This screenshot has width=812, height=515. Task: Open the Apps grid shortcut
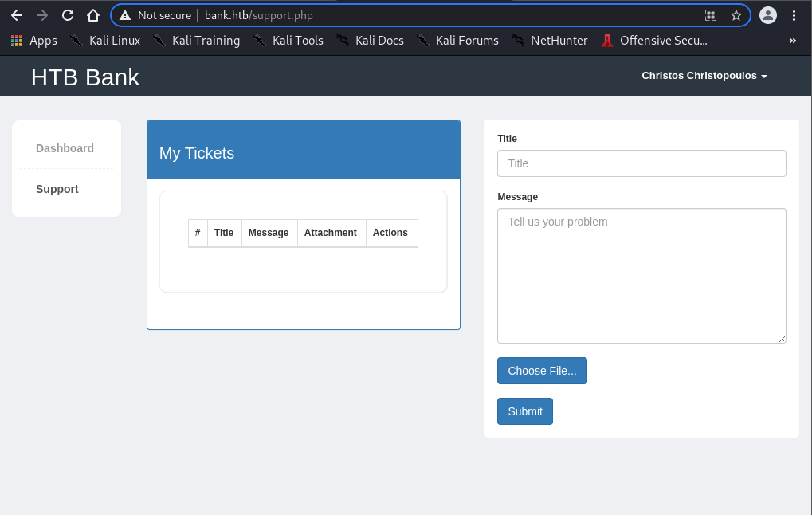[33, 40]
